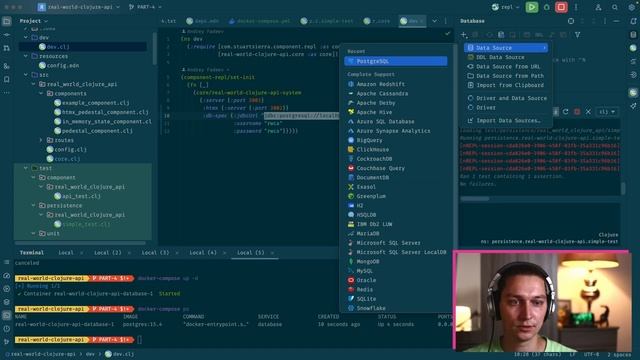Open the Project tool window folder icon
The width and height of the screenshot is (640, 360).
pyautogui.click(x=7, y=21)
